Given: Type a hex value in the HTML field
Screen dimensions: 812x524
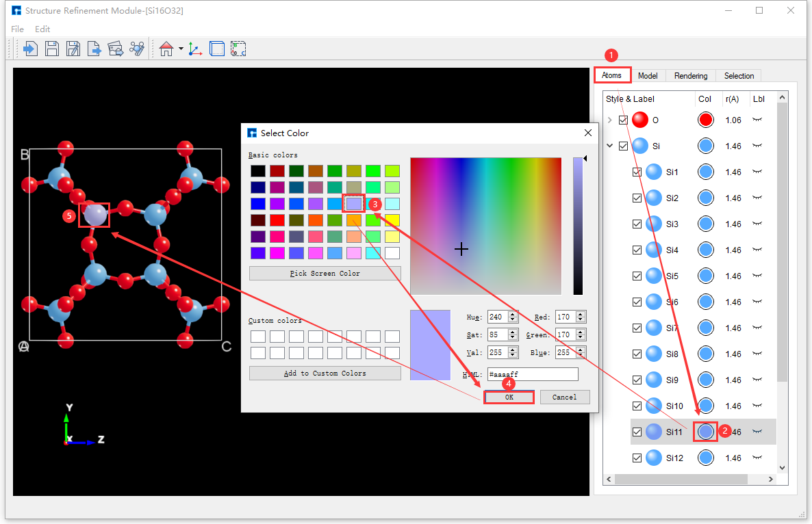Looking at the screenshot, I should tap(533, 374).
